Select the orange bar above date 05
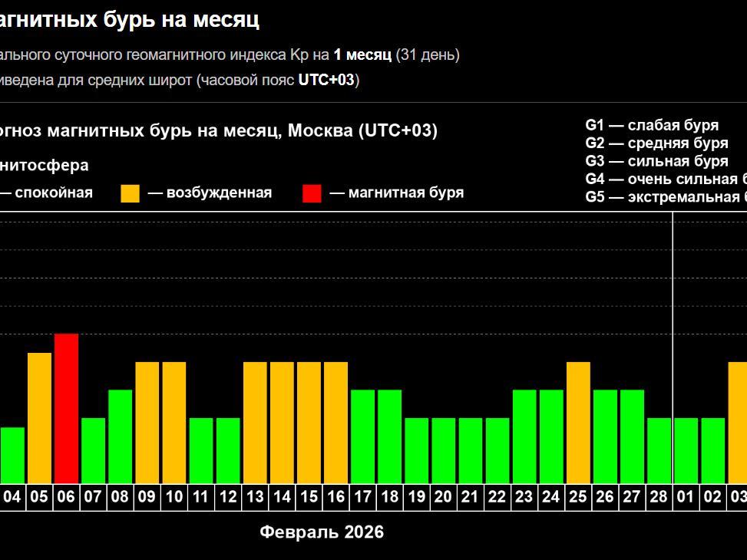The height and width of the screenshot is (560, 747). 40,418
